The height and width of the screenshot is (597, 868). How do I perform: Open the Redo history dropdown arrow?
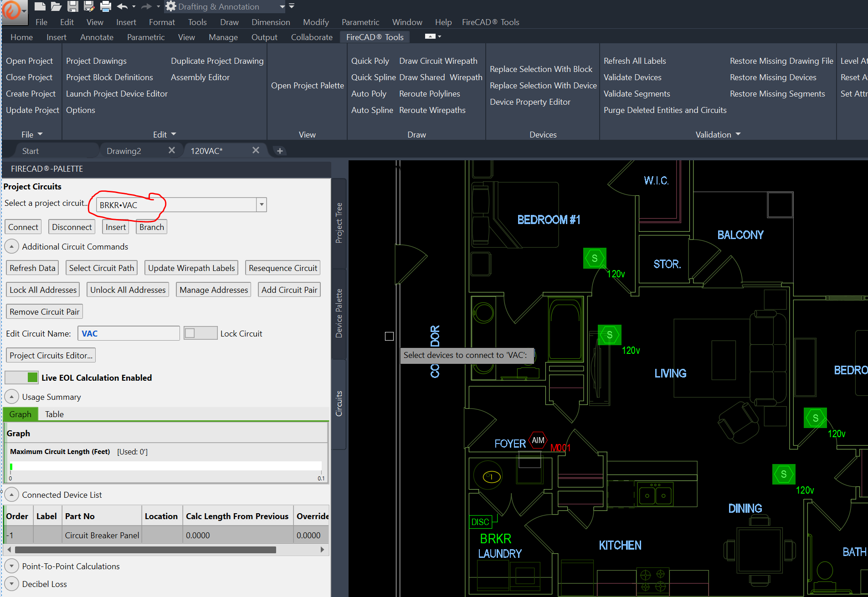pos(158,6)
